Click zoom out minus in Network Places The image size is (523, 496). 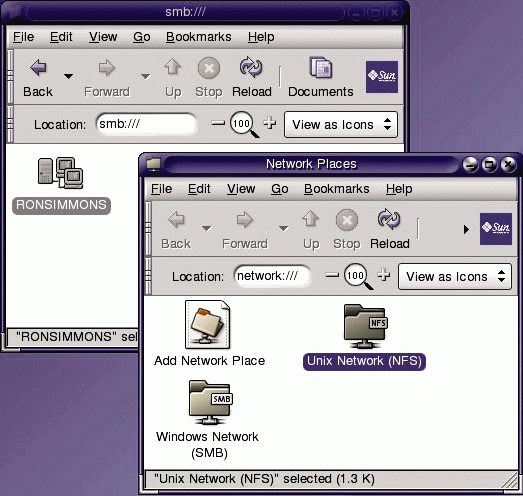(x=332, y=275)
